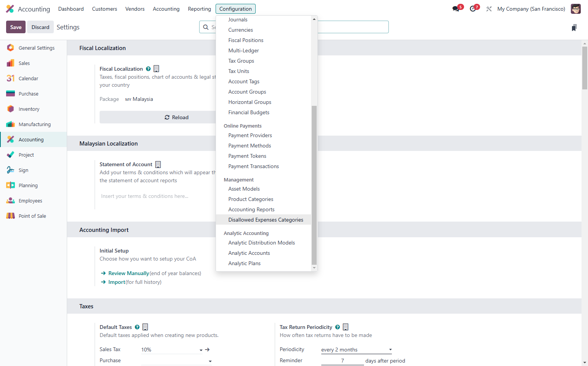Screen dimensions: 588x366
Task: Click help icon beside Tax Return Periodicity
Action: click(x=338, y=327)
